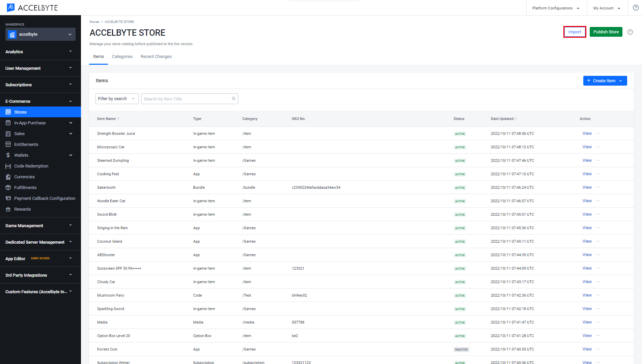Click Sabertooth SKU number text
Viewport: 642px width, 364px height.
point(316,188)
